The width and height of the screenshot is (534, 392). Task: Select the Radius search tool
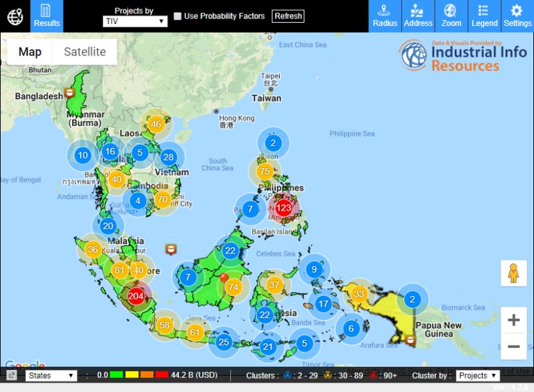[x=385, y=16]
